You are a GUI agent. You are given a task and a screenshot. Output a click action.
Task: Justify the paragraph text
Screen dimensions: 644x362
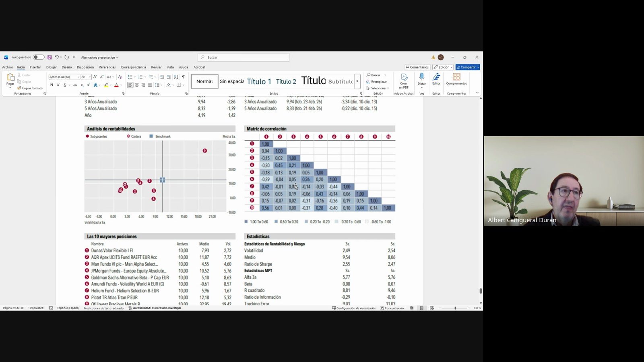[150, 85]
